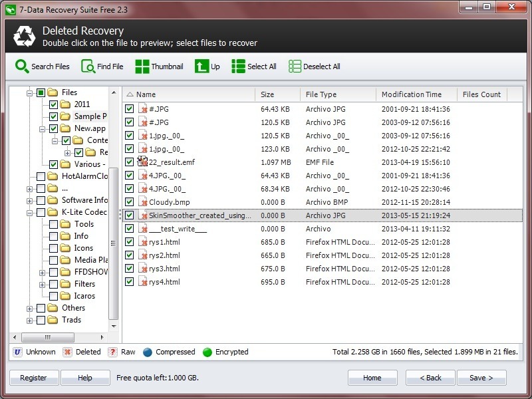Uncheck the Cloudy.bmp file
The height and width of the screenshot is (399, 532).
(x=128, y=201)
